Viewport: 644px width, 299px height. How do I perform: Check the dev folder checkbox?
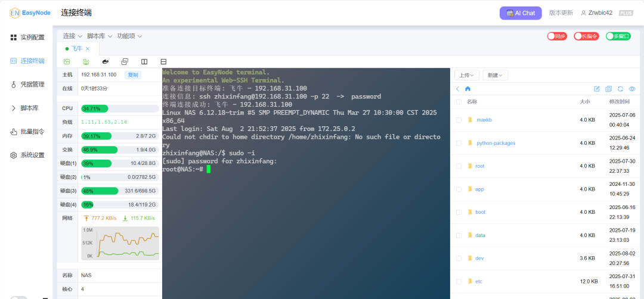point(459,258)
